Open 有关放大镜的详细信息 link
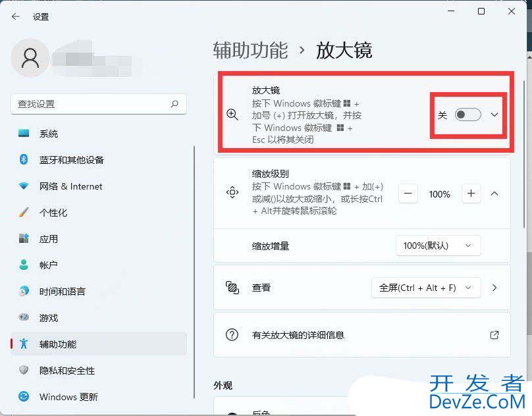Image resolution: width=532 pixels, height=416 pixels. pos(362,335)
